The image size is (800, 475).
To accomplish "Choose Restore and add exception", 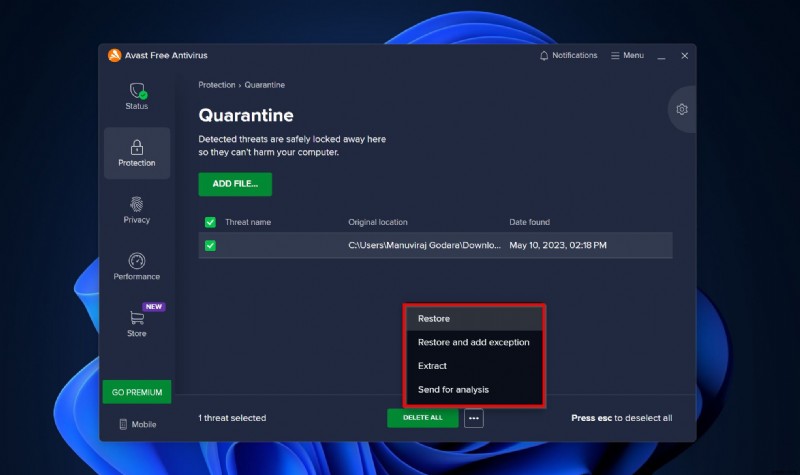I will click(x=474, y=342).
